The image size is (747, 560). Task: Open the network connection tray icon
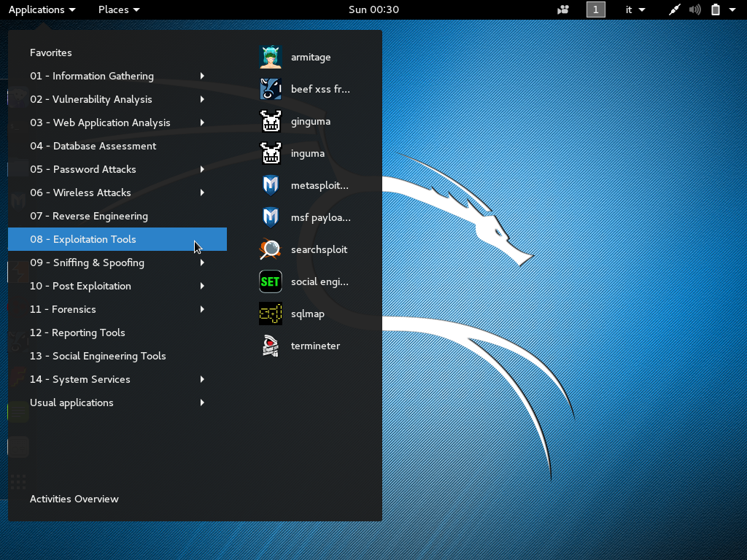[674, 9]
